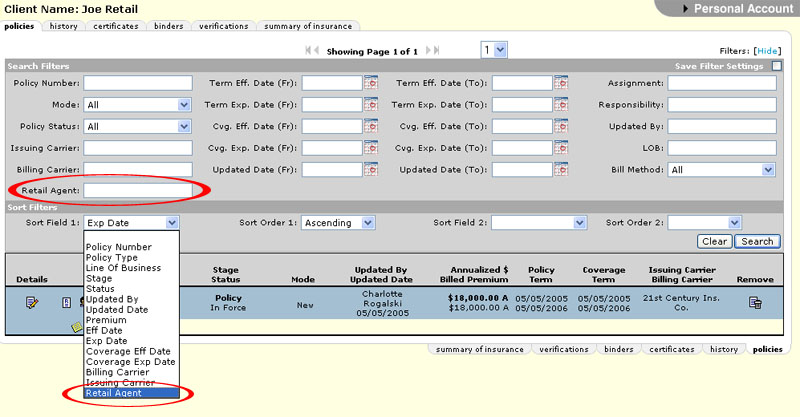The height and width of the screenshot is (417, 800).
Task: Click into the Retail Agent input field
Action: [138, 190]
